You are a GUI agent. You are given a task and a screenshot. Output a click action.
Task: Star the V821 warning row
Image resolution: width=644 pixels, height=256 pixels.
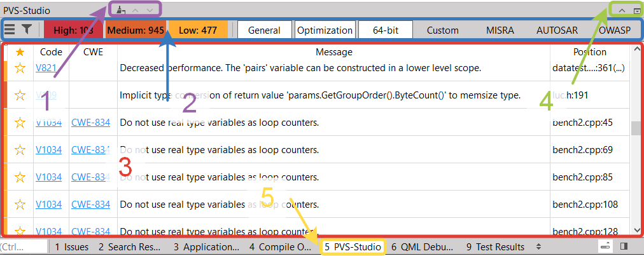tap(20, 68)
